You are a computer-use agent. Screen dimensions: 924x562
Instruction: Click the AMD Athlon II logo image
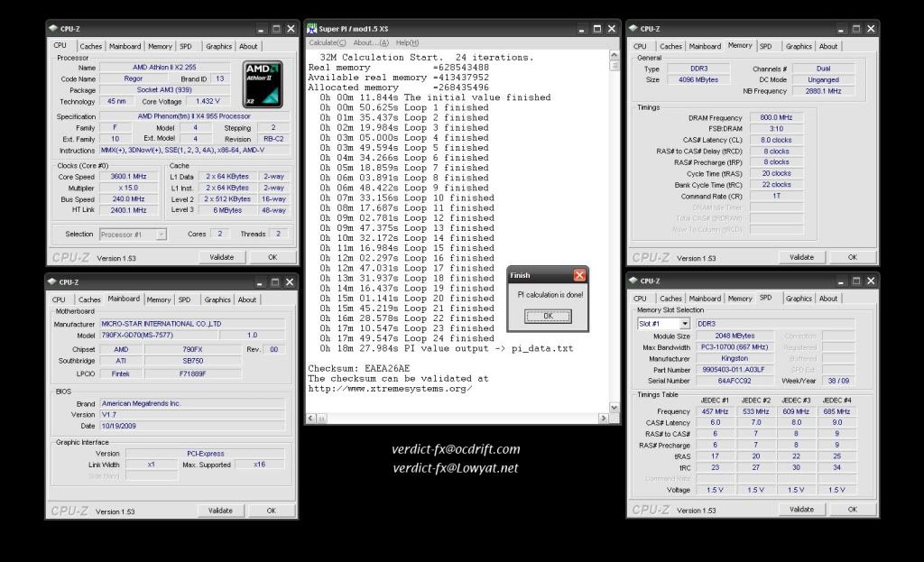coord(263,84)
